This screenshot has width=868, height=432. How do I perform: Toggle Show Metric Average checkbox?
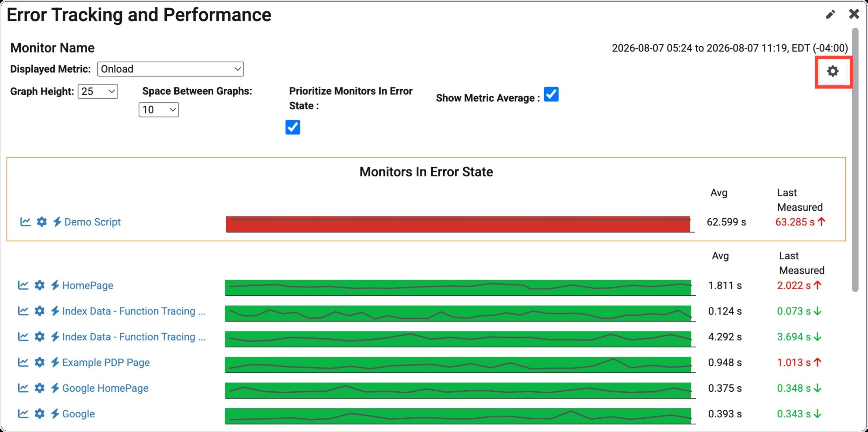point(551,94)
